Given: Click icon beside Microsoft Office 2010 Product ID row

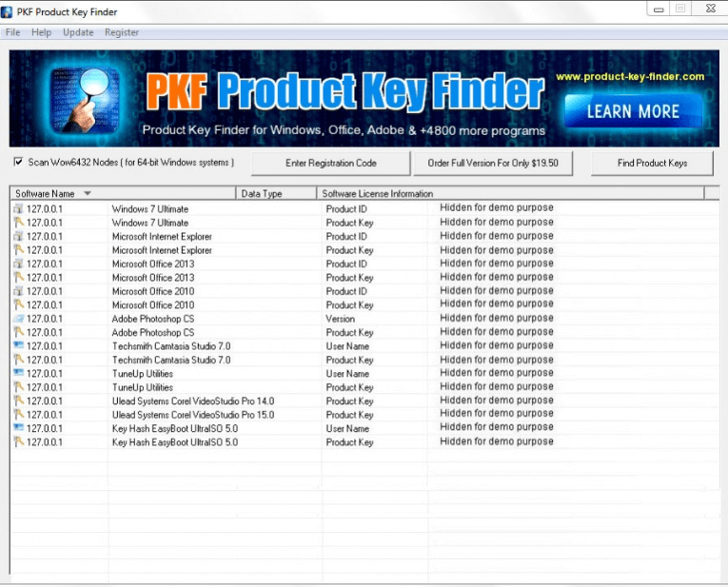Looking at the screenshot, I should [18, 291].
